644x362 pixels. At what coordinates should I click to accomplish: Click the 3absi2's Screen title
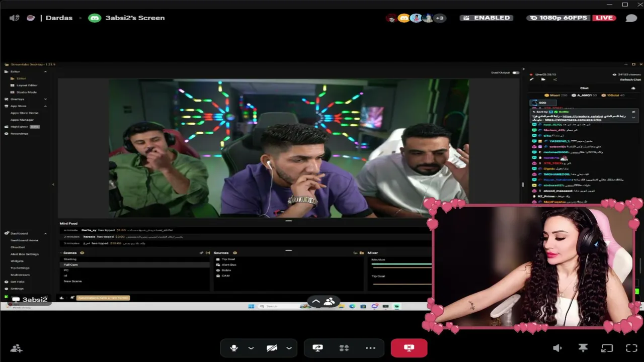click(135, 18)
